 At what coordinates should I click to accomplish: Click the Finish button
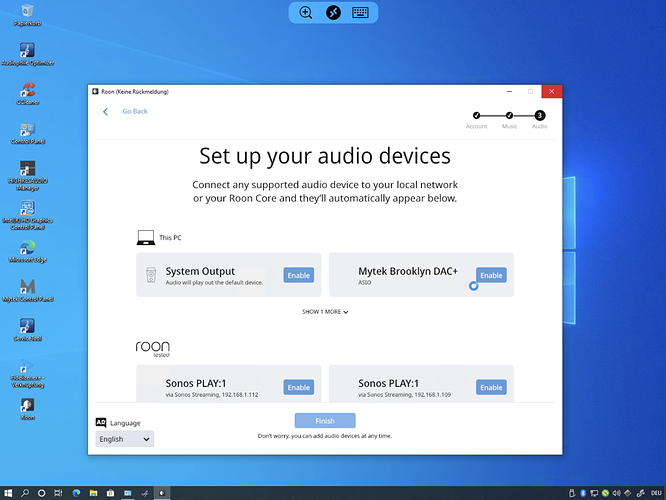pos(325,421)
